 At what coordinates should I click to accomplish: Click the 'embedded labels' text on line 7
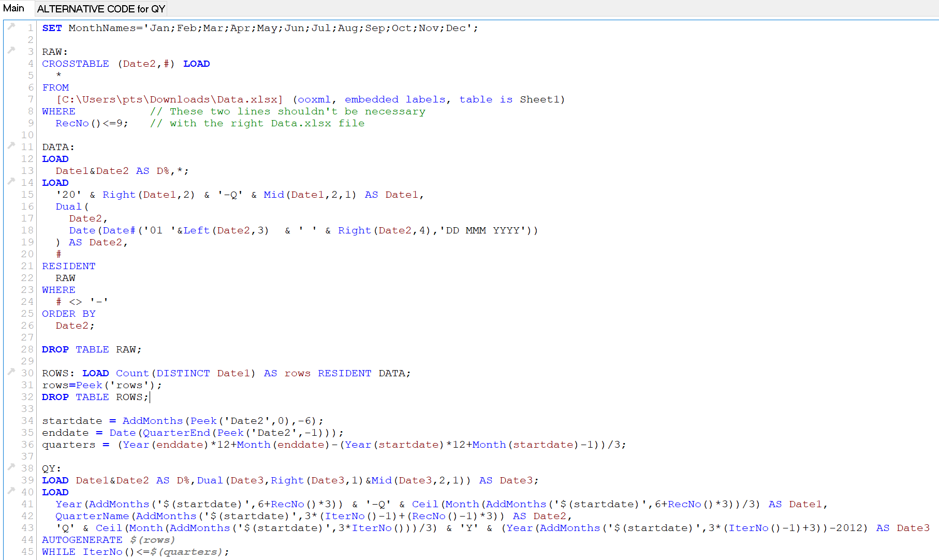pos(395,99)
